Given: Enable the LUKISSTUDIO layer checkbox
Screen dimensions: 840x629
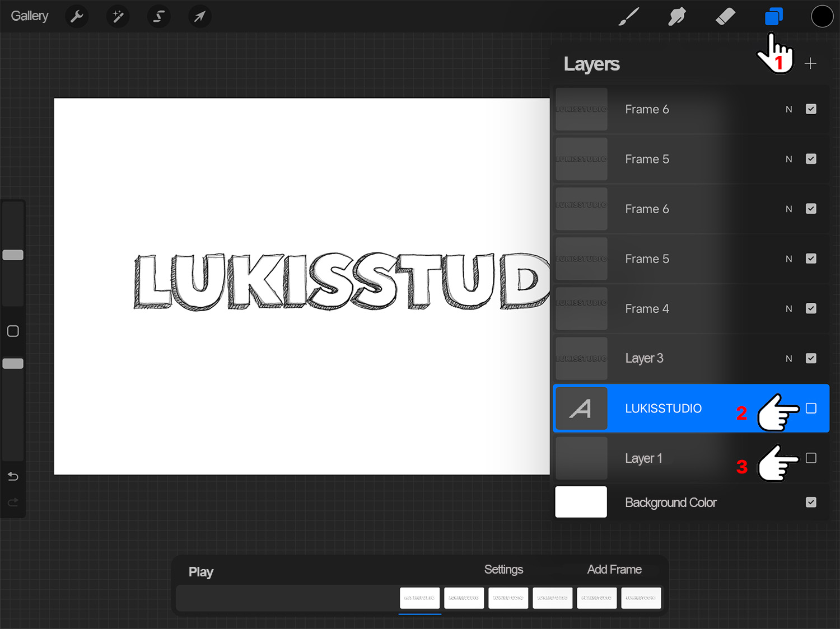Looking at the screenshot, I should (811, 408).
